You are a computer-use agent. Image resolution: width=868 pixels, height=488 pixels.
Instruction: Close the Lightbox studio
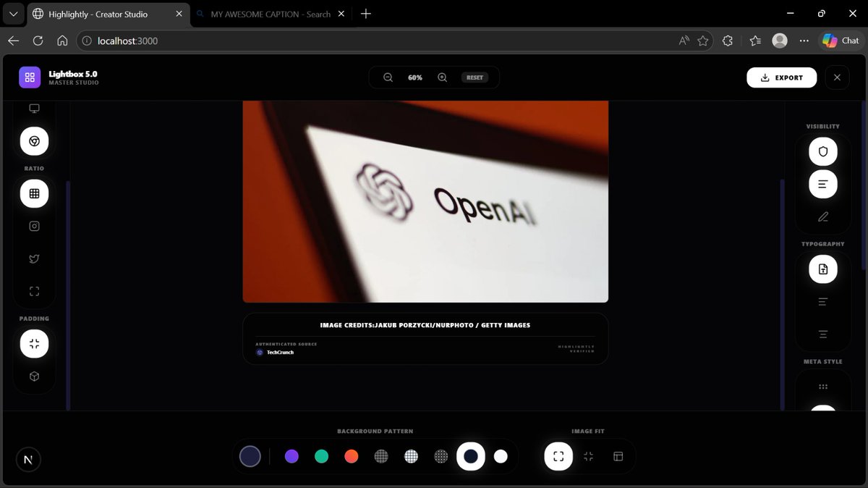coord(837,77)
